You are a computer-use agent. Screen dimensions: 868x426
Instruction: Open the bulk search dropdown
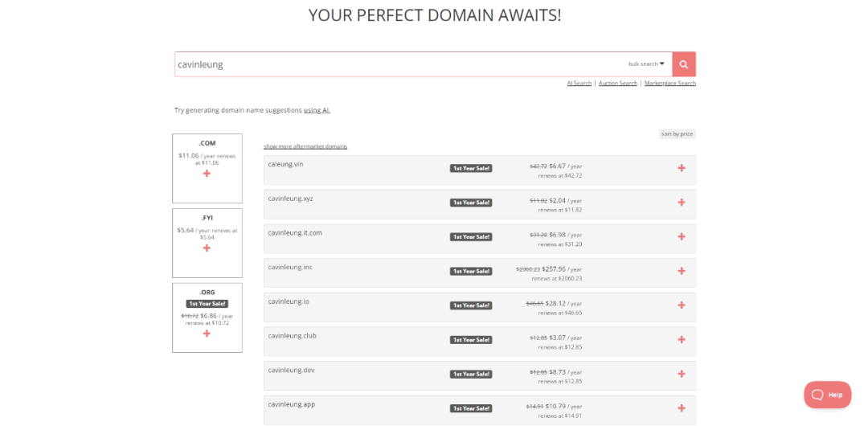point(646,64)
